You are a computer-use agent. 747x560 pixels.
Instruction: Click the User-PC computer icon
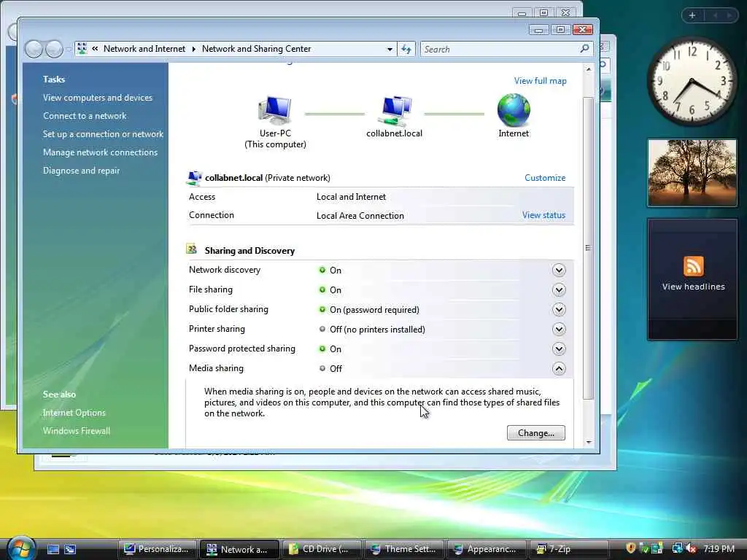point(275,111)
